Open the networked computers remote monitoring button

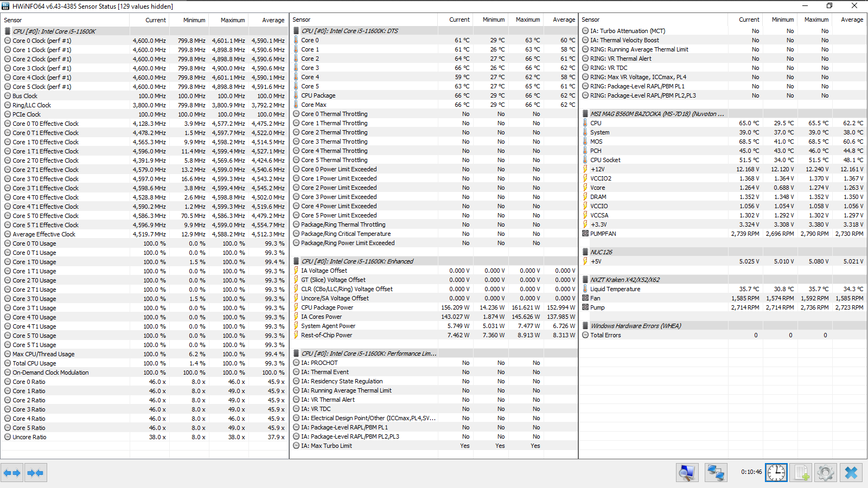[x=716, y=473]
